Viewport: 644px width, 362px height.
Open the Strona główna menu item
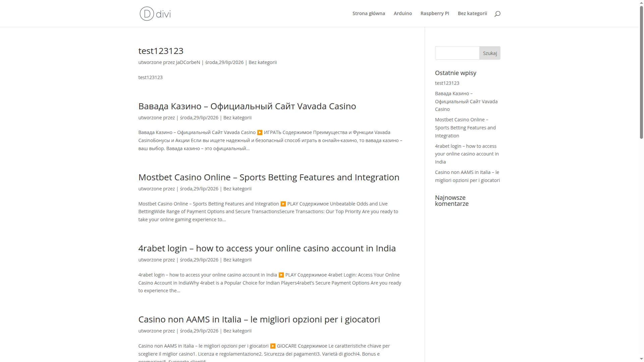coord(369,13)
